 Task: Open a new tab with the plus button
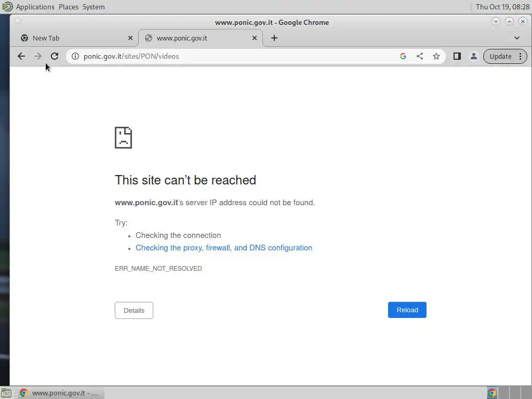click(274, 38)
